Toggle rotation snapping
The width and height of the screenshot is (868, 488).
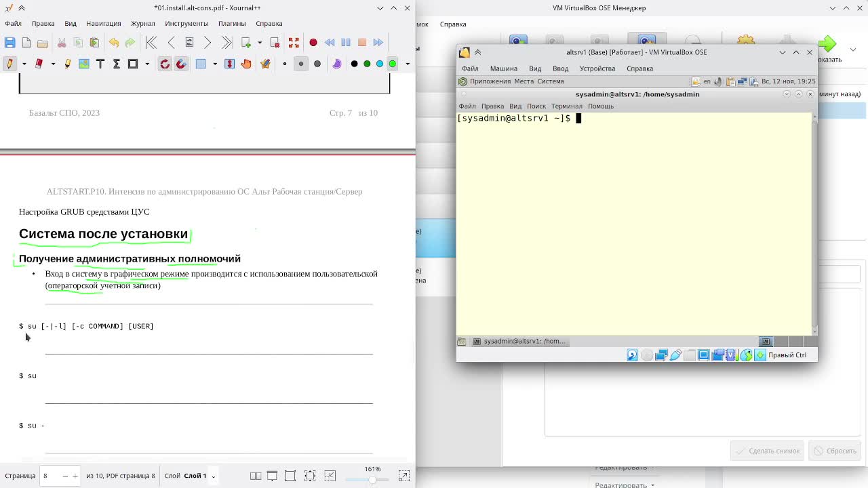(165, 64)
